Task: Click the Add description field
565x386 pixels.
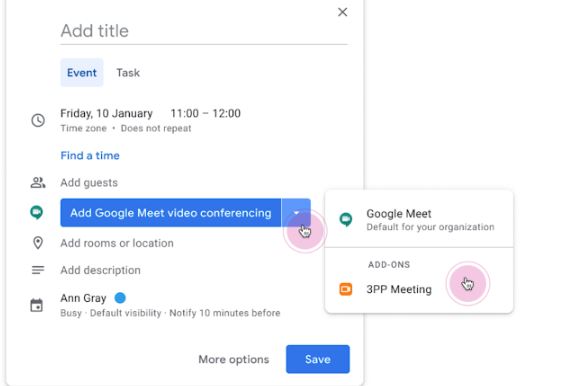Action: pyautogui.click(x=100, y=270)
